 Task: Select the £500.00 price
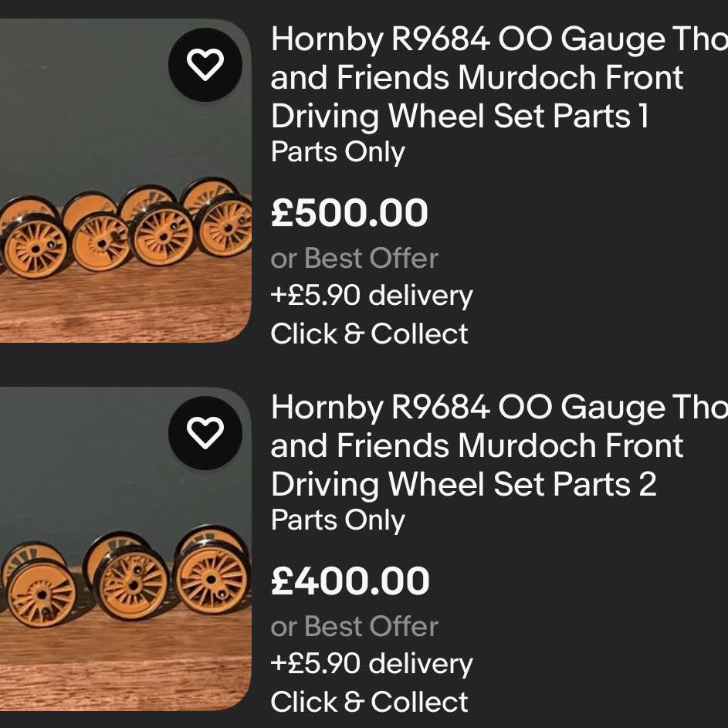click(x=349, y=212)
